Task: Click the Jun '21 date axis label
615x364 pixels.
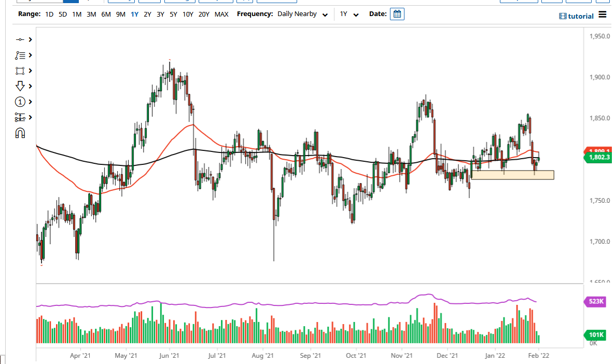Action: [x=169, y=355]
